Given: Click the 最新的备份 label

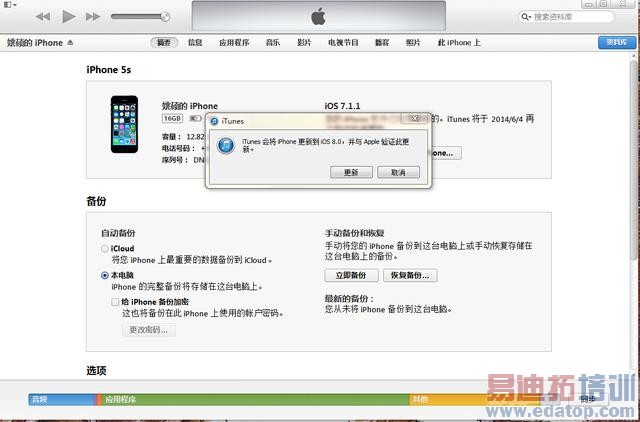Looking at the screenshot, I should click(x=349, y=299).
